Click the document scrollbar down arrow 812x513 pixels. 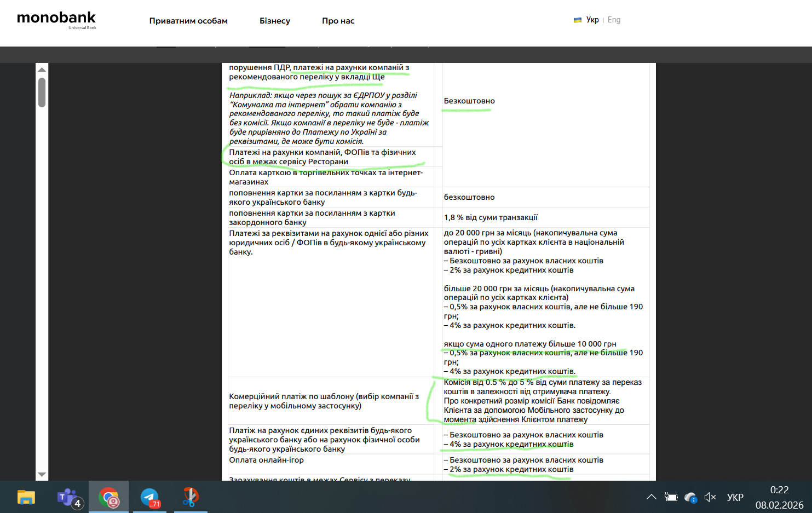tap(42, 475)
